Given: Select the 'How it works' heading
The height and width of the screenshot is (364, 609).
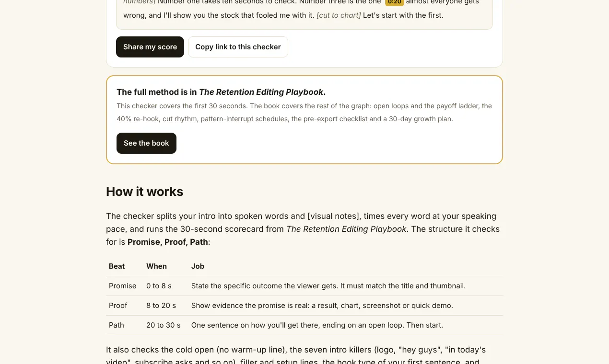Looking at the screenshot, I should click(x=144, y=192).
